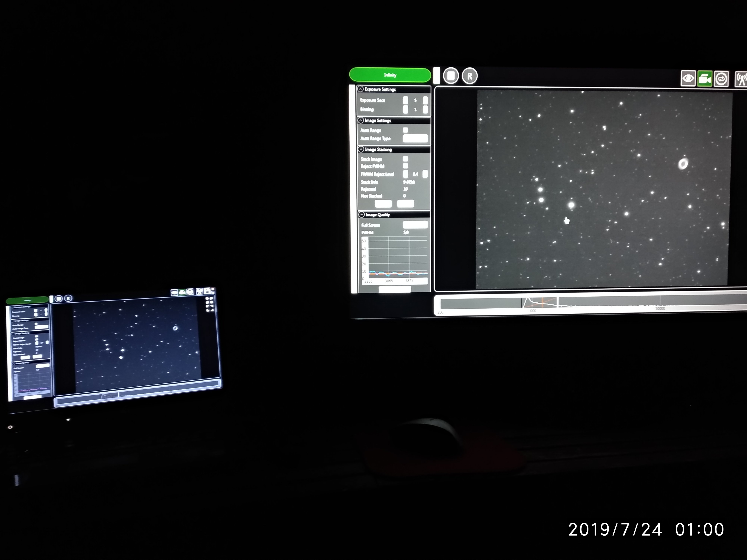Click the Stop capture round button
The height and width of the screenshot is (560, 747).
pos(451,76)
